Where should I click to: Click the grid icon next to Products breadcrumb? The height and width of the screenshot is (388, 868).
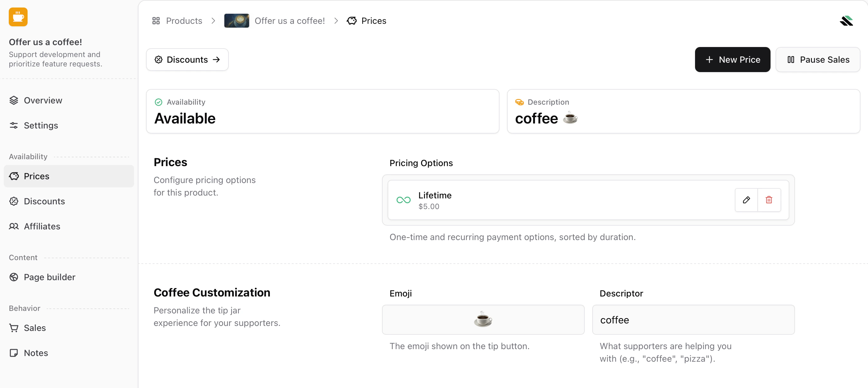(156, 21)
